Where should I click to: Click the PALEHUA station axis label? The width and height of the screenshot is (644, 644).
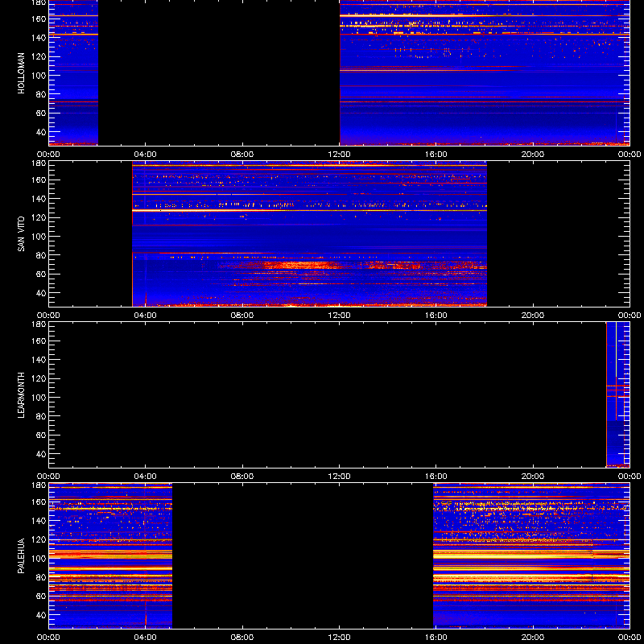(x=21, y=556)
